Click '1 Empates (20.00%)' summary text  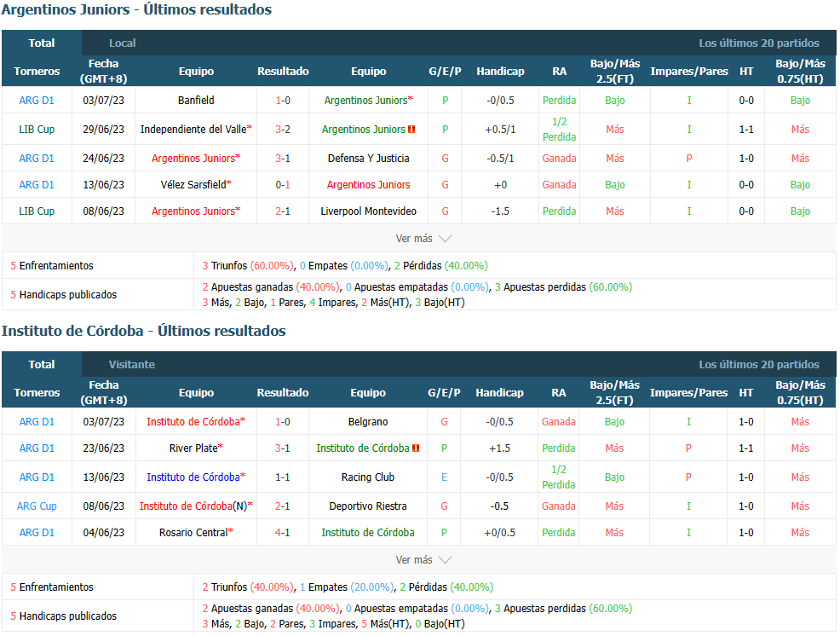tap(347, 587)
